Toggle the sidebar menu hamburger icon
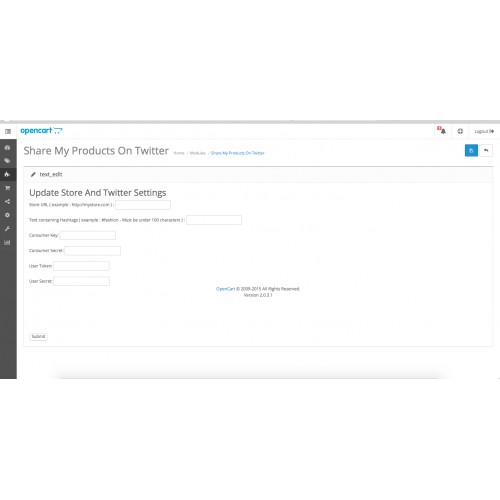 coord(8,131)
